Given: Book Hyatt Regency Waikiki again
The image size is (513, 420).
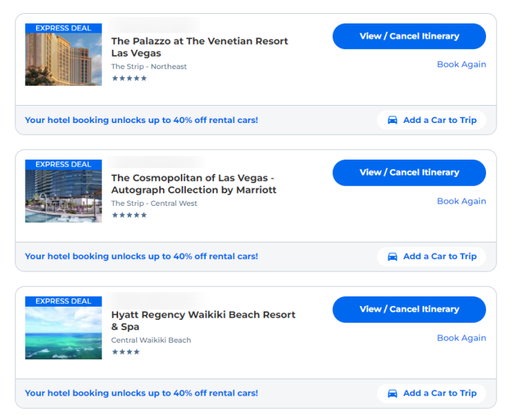Looking at the screenshot, I should click(461, 338).
